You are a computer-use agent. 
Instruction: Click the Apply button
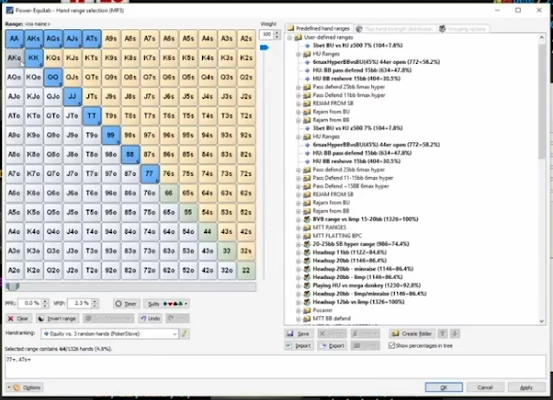coord(526,387)
